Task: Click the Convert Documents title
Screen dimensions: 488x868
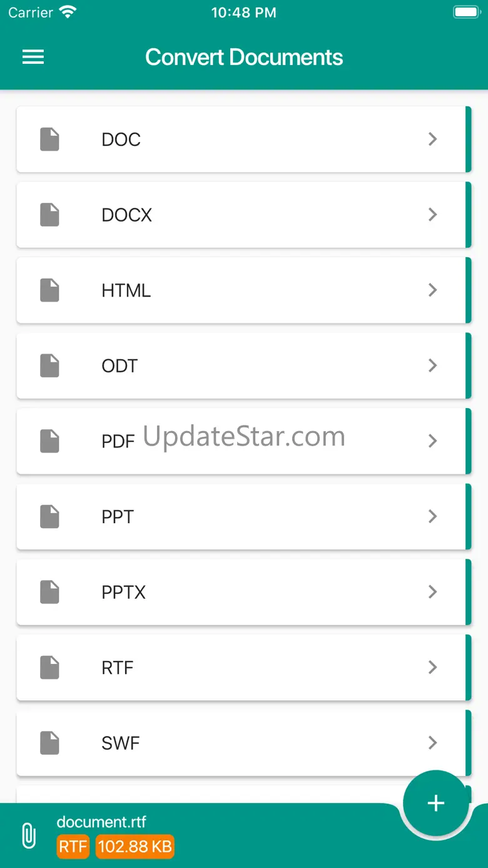Action: (x=244, y=58)
